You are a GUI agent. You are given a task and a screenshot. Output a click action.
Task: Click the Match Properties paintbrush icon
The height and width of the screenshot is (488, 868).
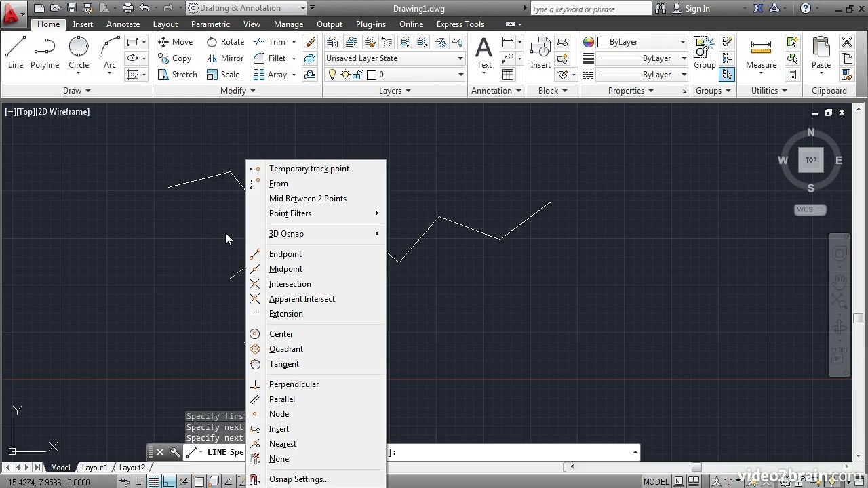click(x=846, y=75)
